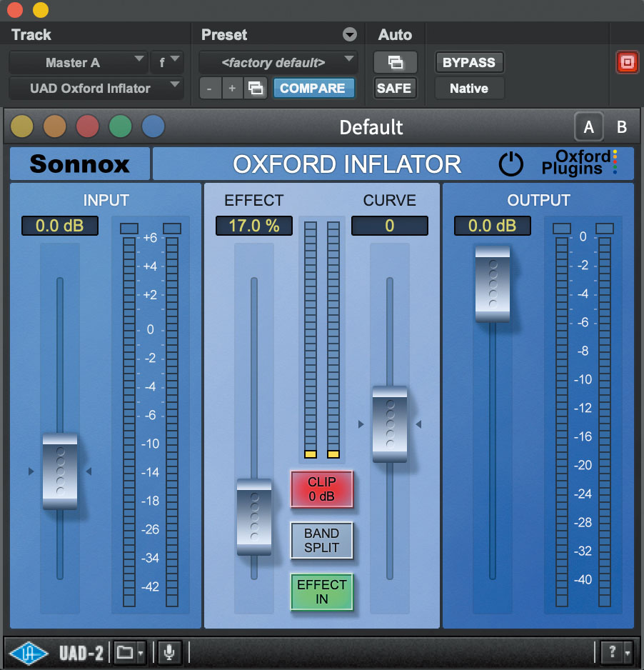Select the B settings slot
644x670 pixels.
[622, 127]
